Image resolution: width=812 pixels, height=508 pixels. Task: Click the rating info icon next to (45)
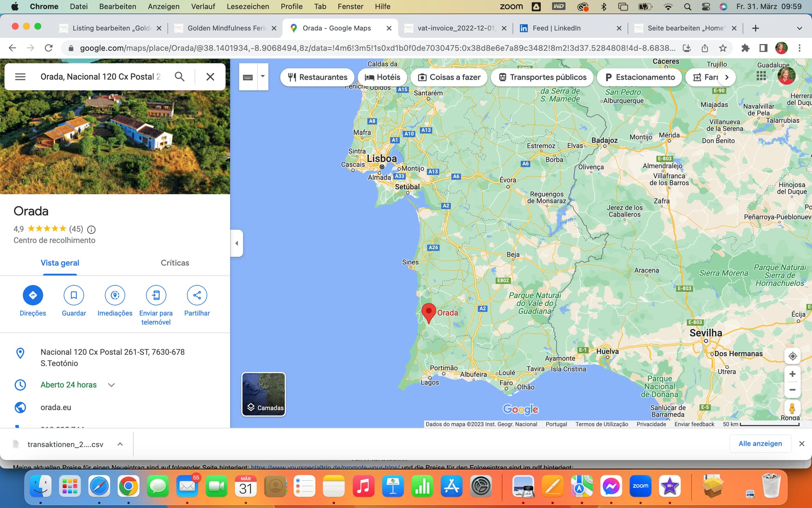click(x=91, y=229)
